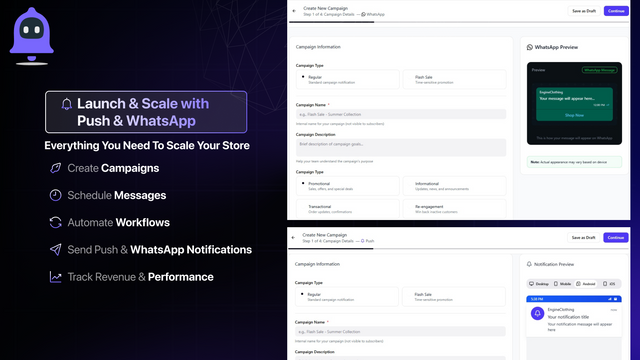The image size is (640, 360).
Task: Click the bell icon beside Notification Preview heading
Action: (529, 264)
